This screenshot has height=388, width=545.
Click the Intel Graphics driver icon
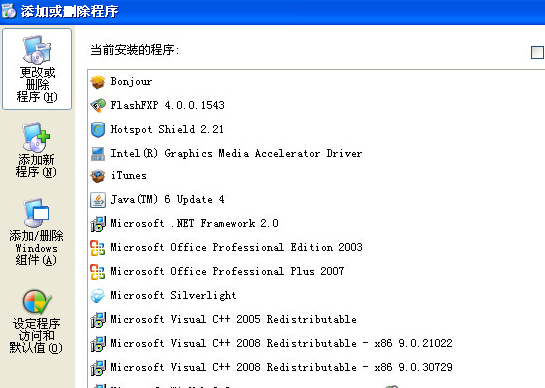(x=98, y=154)
